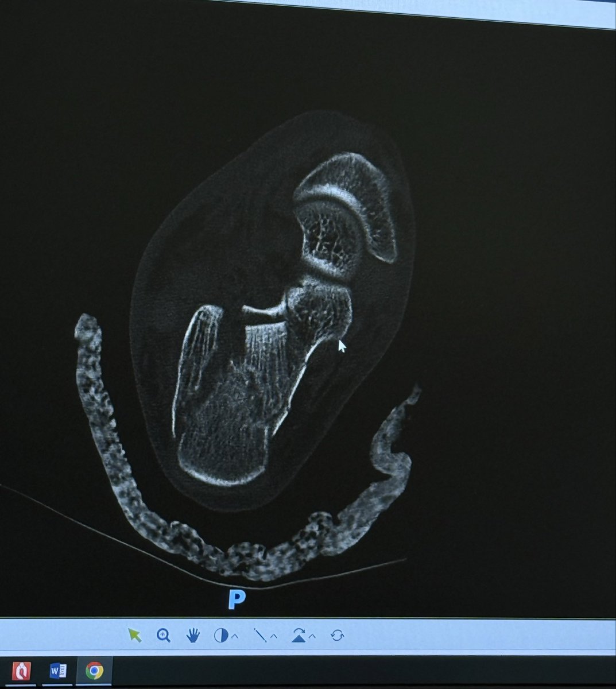Activate the zoom magnifier tool
Viewport: 616px width, 689px height.
click(x=164, y=635)
